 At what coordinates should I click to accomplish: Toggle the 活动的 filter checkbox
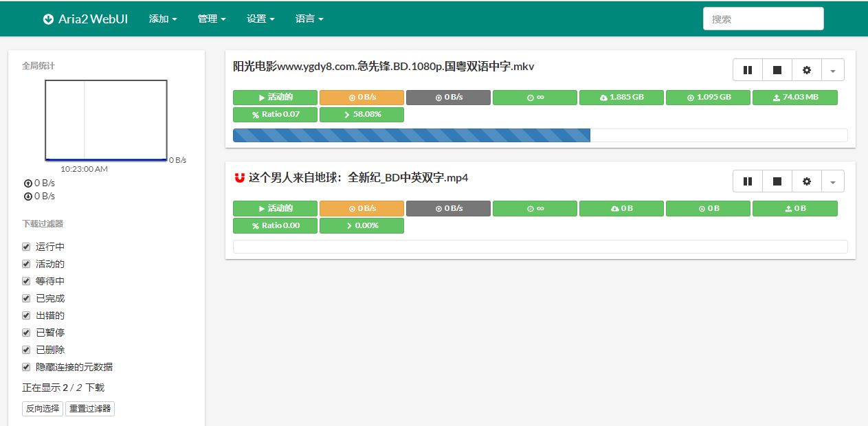pos(26,264)
